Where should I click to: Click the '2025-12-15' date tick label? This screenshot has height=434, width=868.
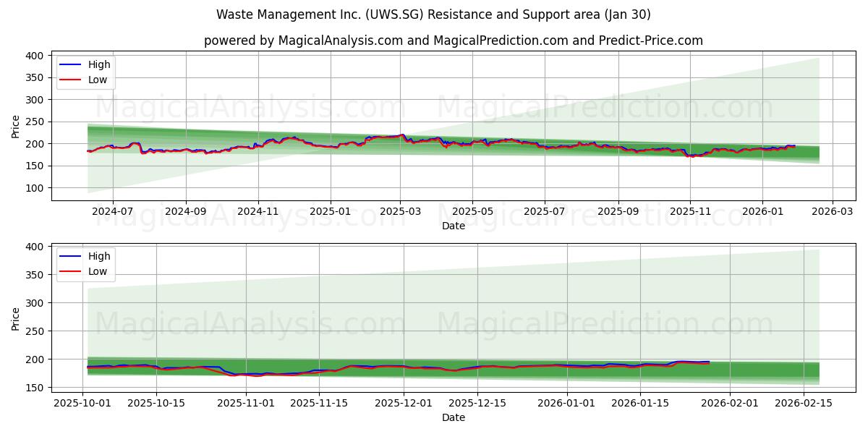point(477,404)
